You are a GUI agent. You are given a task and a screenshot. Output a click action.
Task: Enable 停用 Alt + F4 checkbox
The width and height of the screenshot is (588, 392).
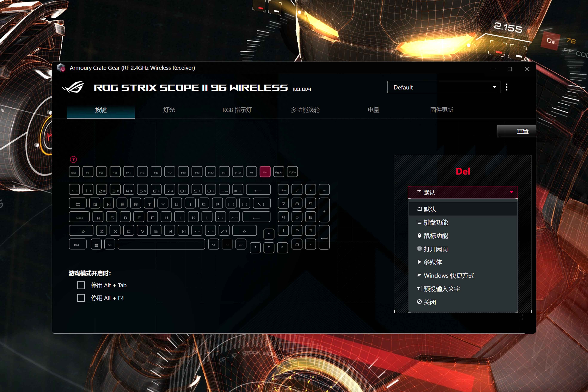pyautogui.click(x=81, y=298)
